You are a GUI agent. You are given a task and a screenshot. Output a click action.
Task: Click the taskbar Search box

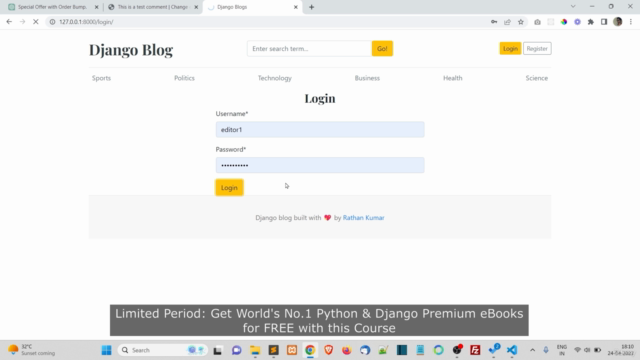click(x=162, y=350)
